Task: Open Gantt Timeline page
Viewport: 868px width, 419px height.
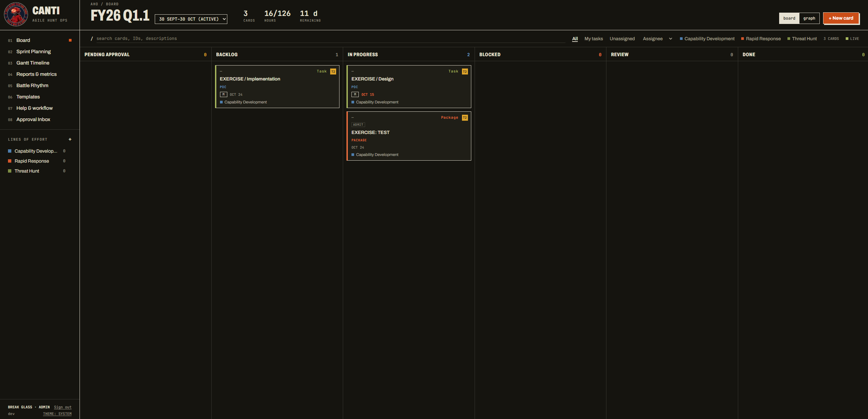Action: pos(40,63)
